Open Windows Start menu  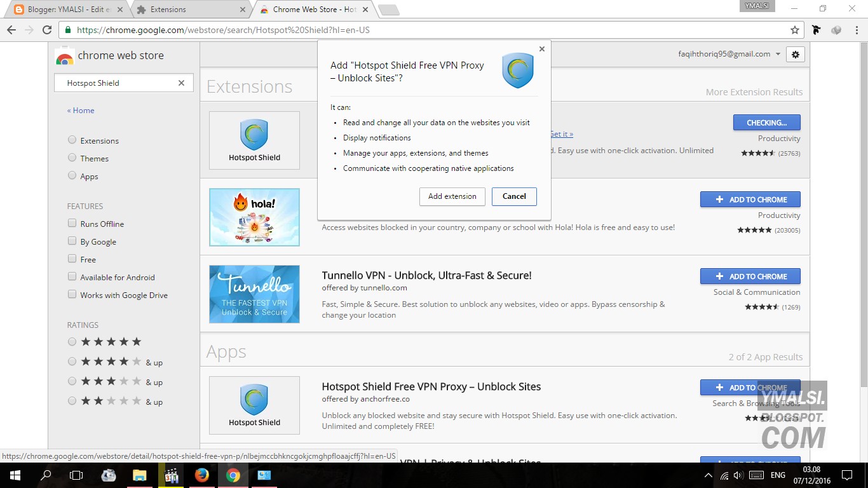pos(15,475)
